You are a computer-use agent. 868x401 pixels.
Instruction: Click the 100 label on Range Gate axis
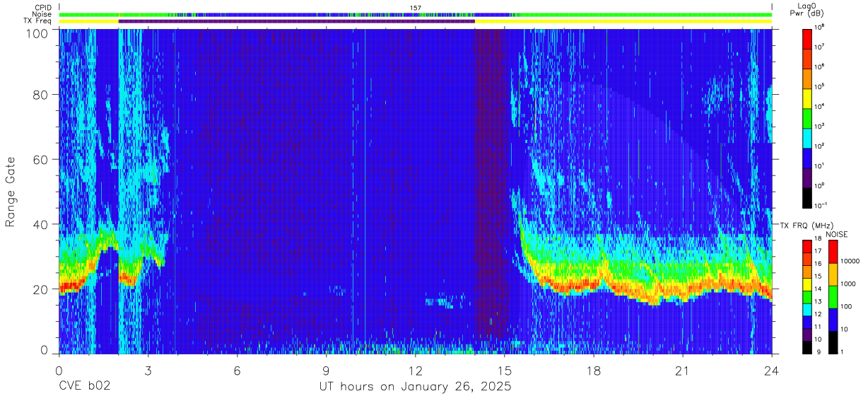(36, 33)
